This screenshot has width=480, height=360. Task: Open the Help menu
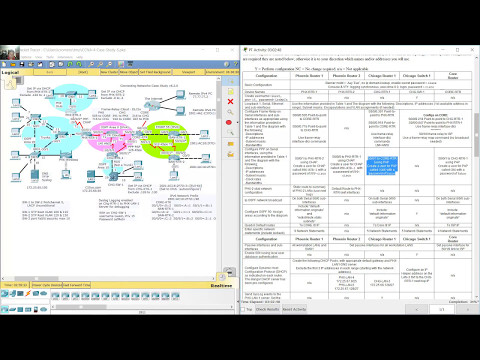click(79, 57)
